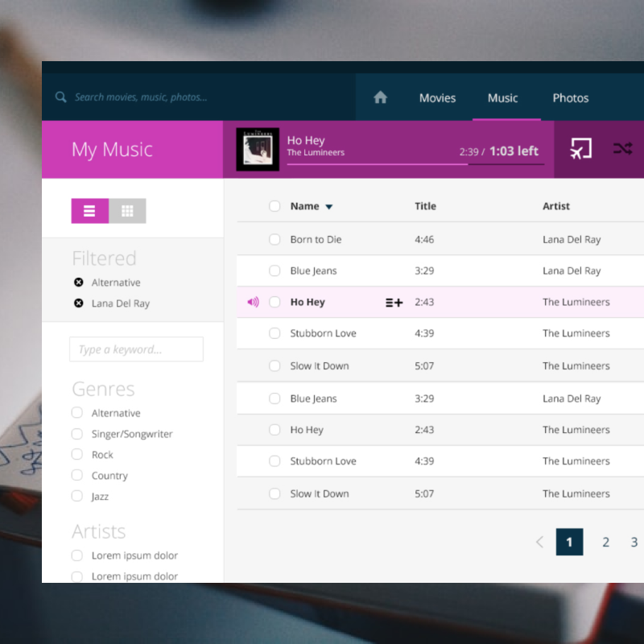Click the Name column sort arrow
The height and width of the screenshot is (644, 644).
click(x=329, y=207)
